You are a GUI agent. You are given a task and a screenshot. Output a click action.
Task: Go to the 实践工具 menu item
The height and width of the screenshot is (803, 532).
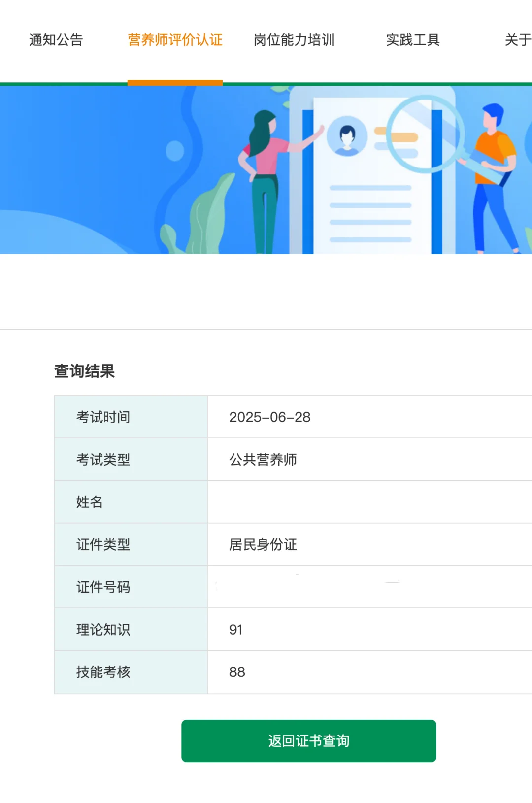coord(413,40)
